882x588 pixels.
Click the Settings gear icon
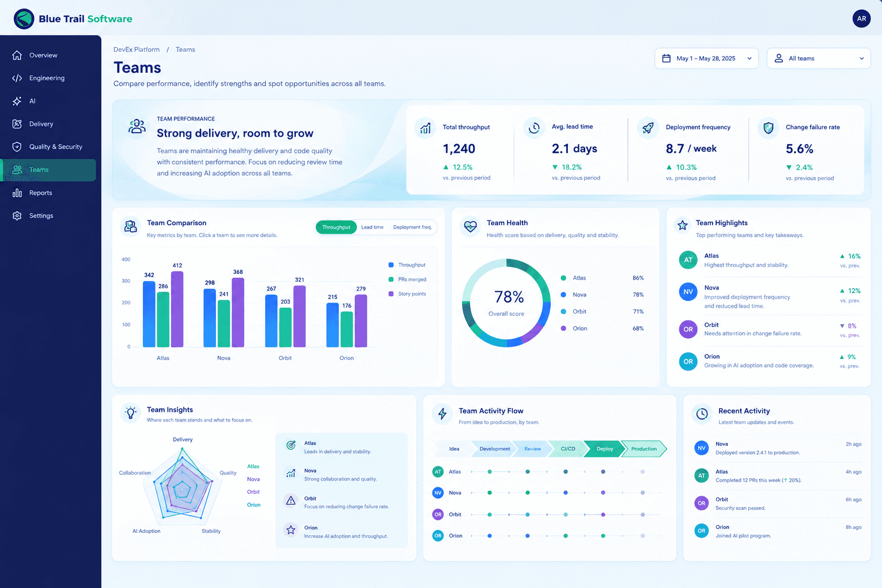(17, 216)
